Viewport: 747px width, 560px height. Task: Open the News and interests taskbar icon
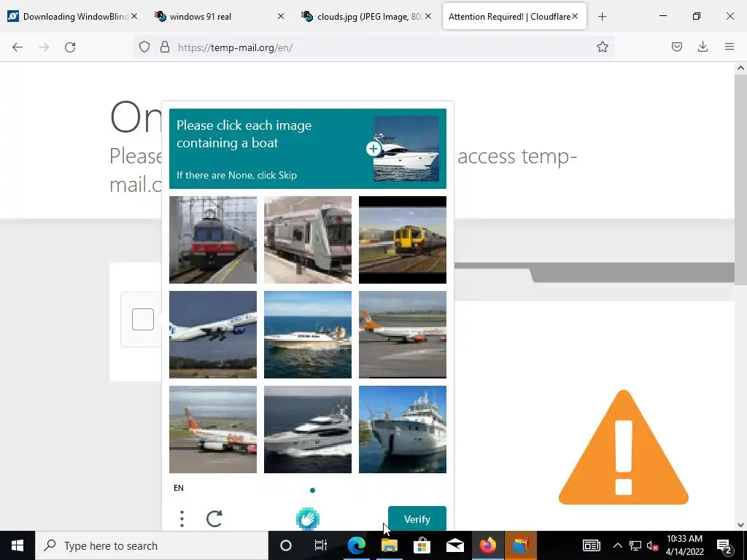coord(591,545)
